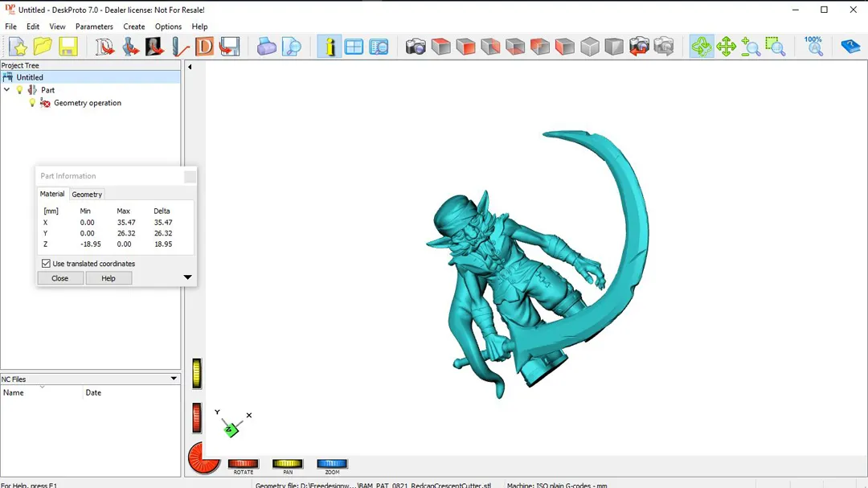Image resolution: width=868 pixels, height=488 pixels.
Task: Select Geometry operation in the tree
Action: (x=87, y=103)
